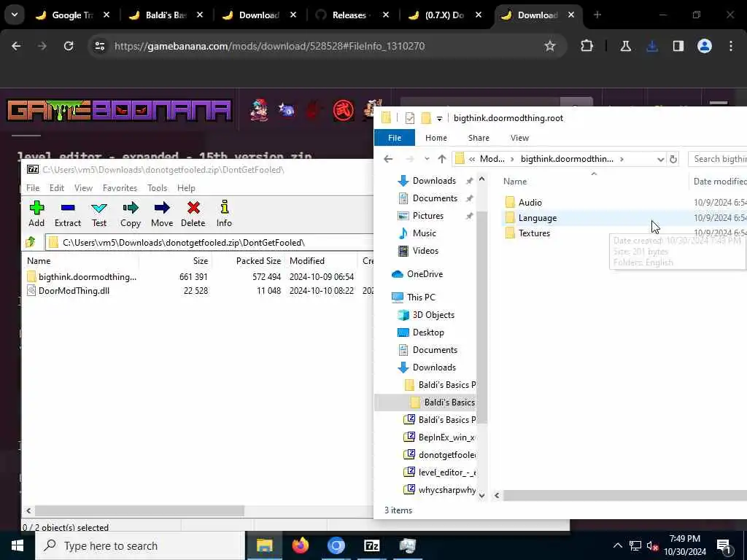Go up one folder level in 7-Zip
This screenshot has height=560, width=747.
(31, 242)
